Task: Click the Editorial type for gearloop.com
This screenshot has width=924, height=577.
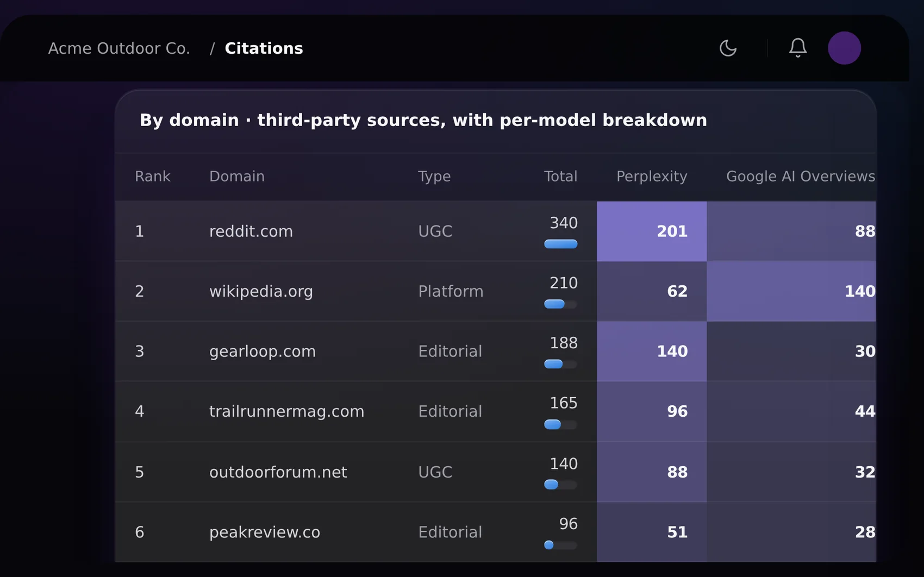Action: [450, 352]
